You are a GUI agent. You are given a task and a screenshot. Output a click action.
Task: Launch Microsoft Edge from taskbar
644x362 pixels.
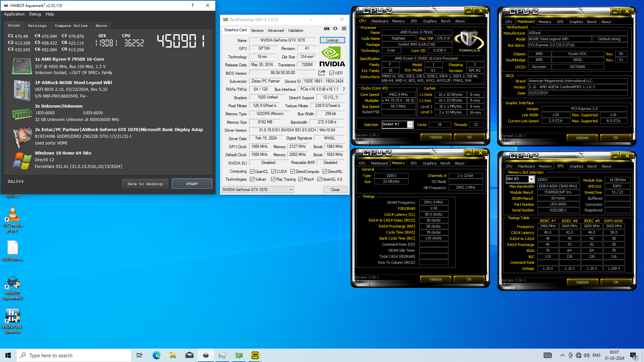156,355
